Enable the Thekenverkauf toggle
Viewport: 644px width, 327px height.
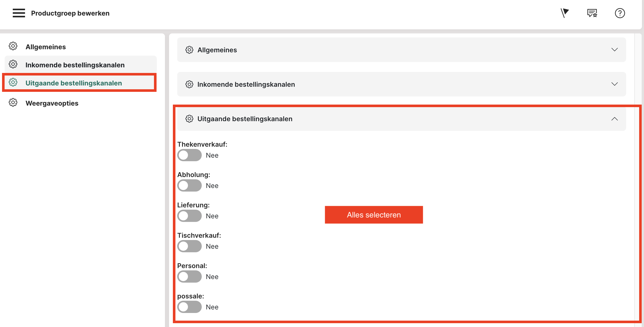tap(189, 155)
